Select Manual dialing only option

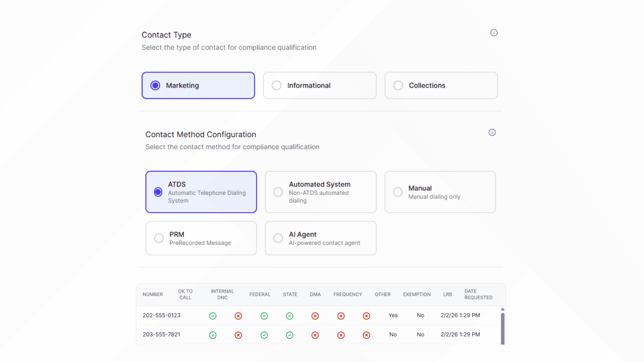440,192
